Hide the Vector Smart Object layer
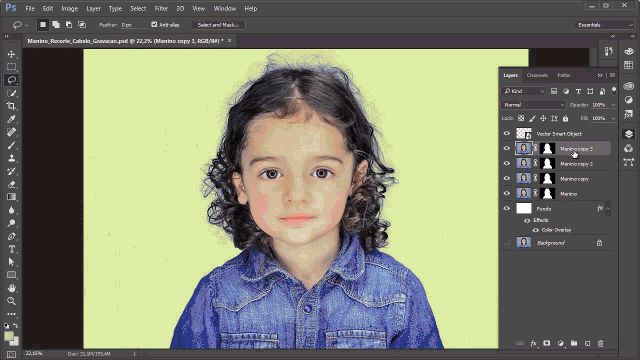This screenshot has height=360, width=640. (507, 133)
